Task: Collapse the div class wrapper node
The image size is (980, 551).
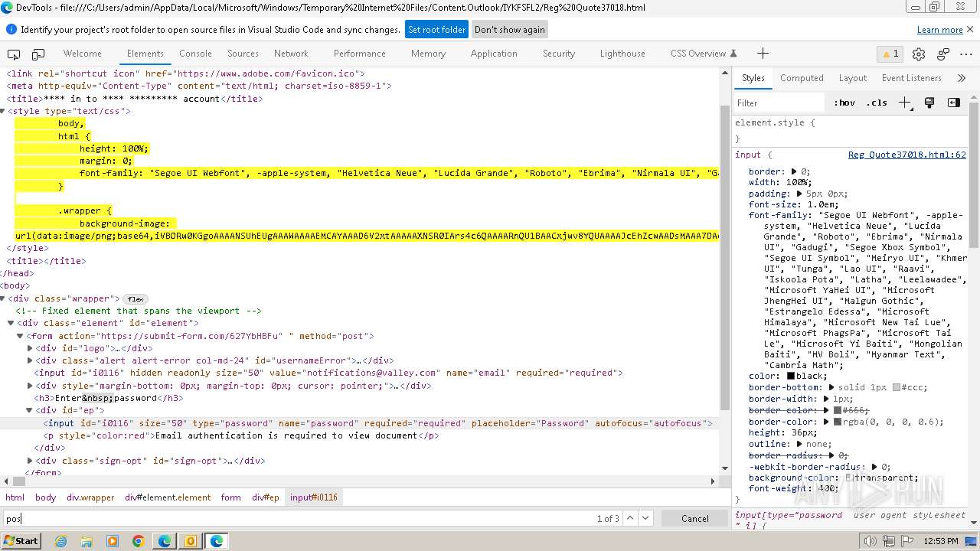Action: click(x=3, y=299)
